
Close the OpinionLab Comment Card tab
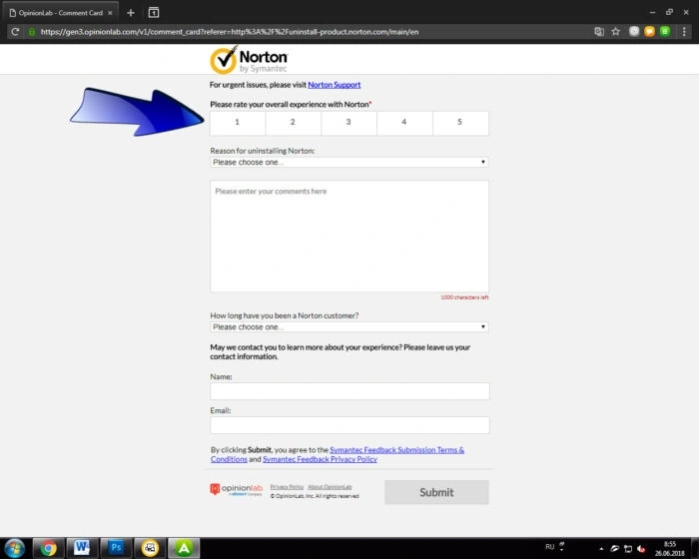pos(110,13)
